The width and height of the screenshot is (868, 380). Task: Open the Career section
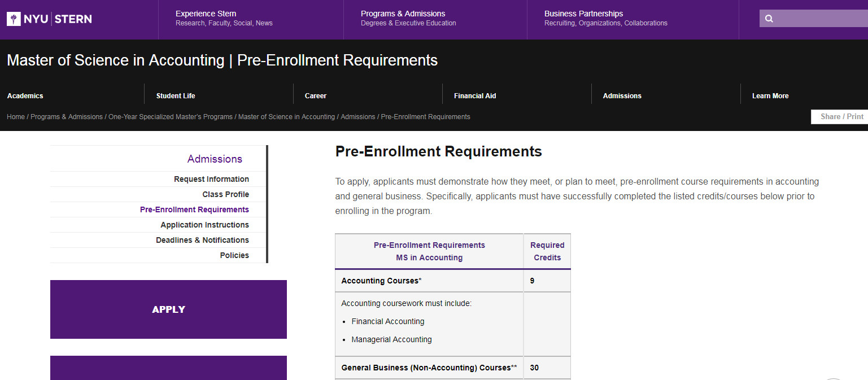(x=316, y=96)
